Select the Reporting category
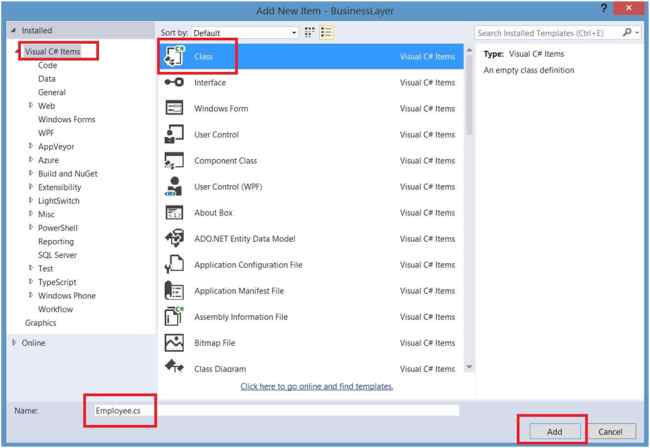 point(56,242)
